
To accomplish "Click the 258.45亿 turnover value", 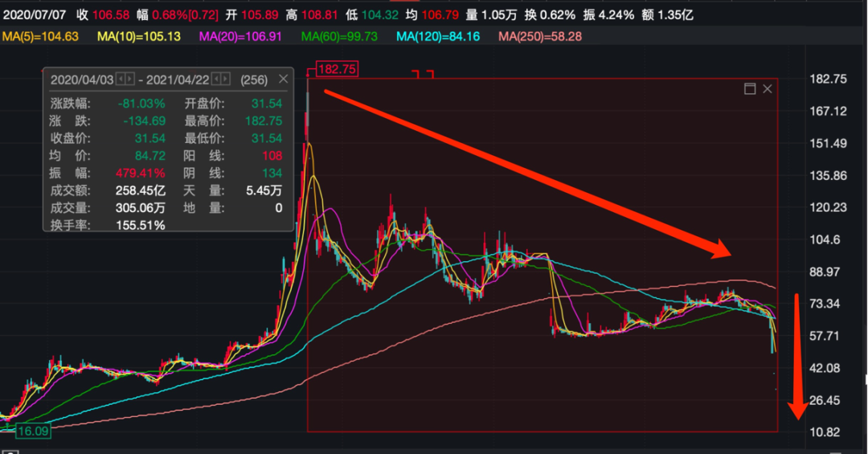I will click(140, 190).
